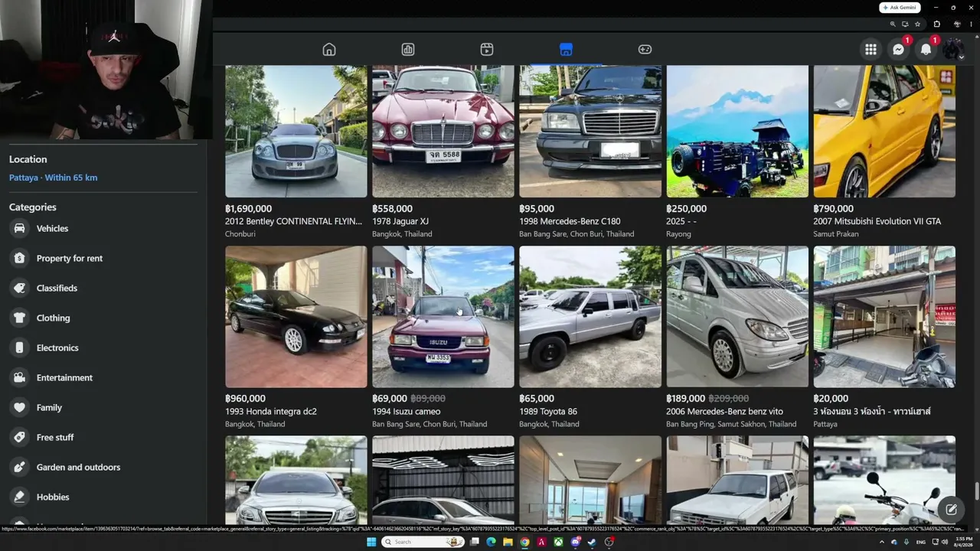Click the Clothing shirt icon
This screenshot has width=980, height=551.
(x=20, y=318)
